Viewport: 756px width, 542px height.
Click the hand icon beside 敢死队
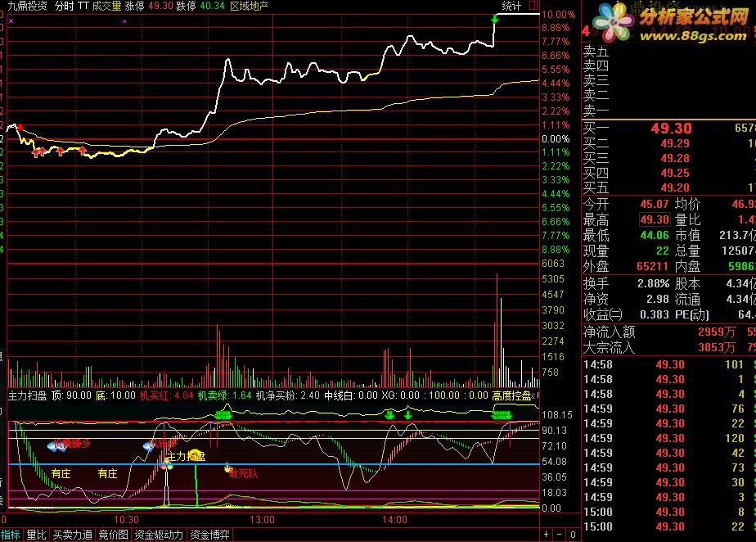click(x=227, y=467)
